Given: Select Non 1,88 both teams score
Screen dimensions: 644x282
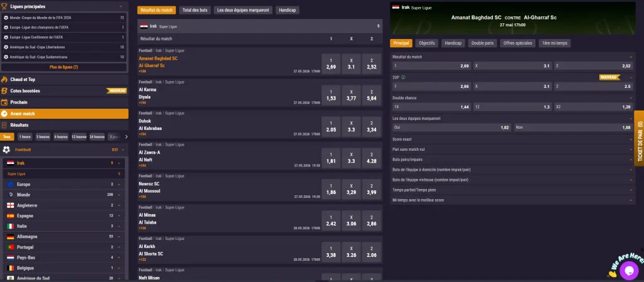Looking at the screenshot, I should coord(574,128).
